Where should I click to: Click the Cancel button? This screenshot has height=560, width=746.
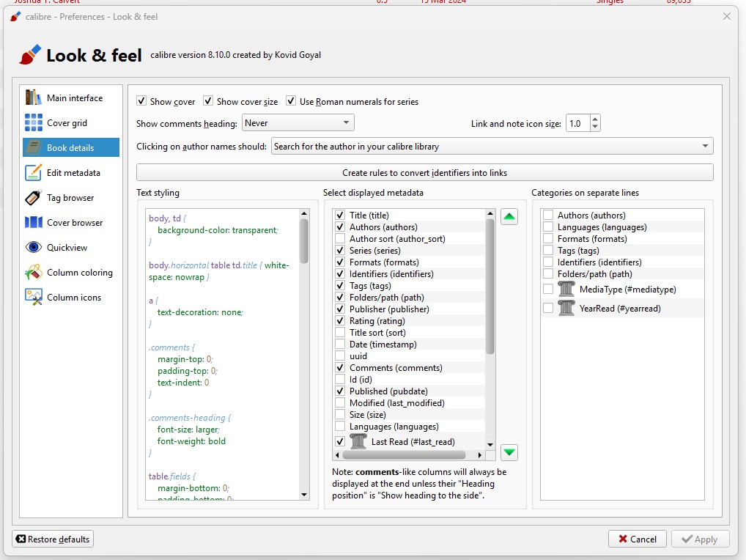[637, 539]
